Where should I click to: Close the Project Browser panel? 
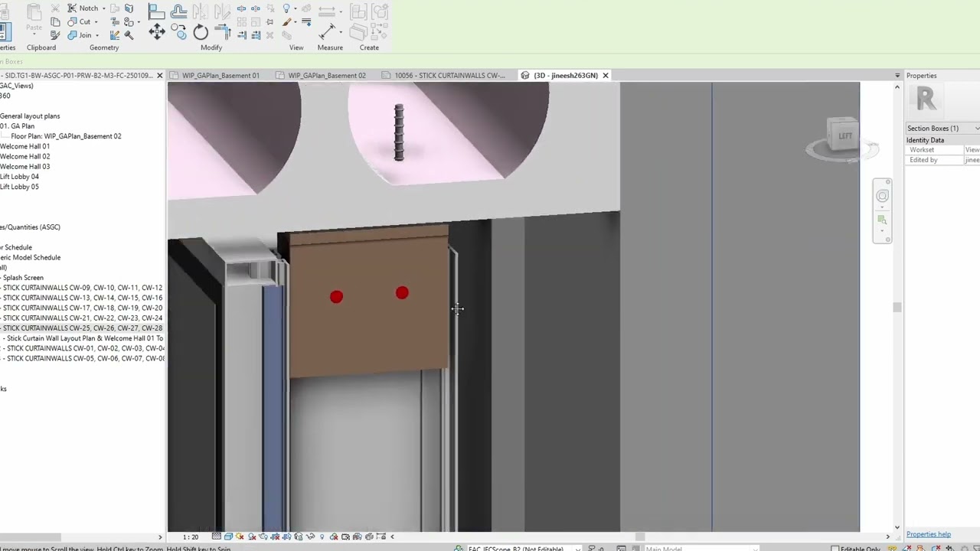click(x=159, y=75)
